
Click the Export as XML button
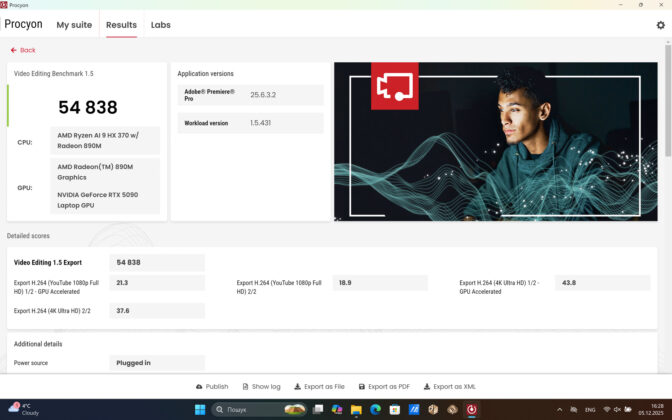[x=450, y=387]
